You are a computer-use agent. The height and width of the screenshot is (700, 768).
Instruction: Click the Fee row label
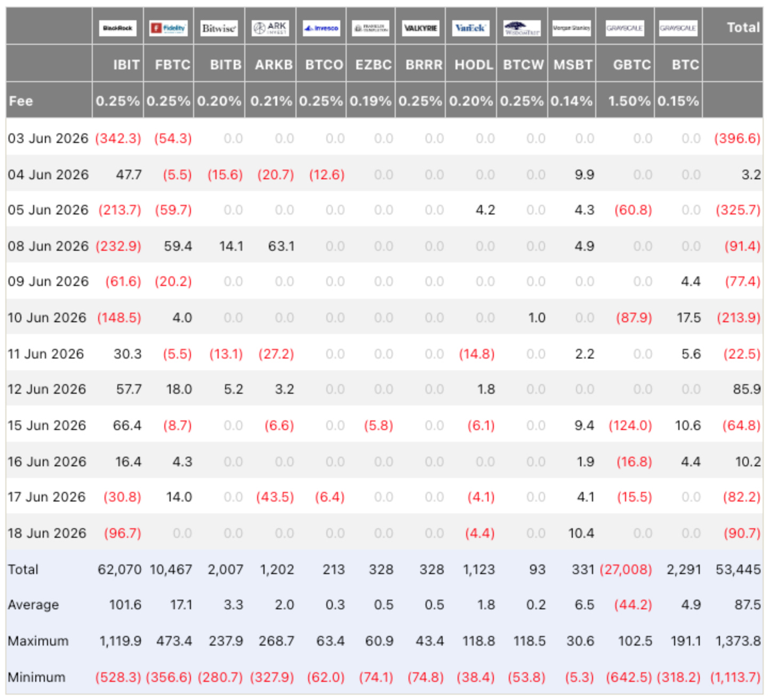tap(21, 101)
